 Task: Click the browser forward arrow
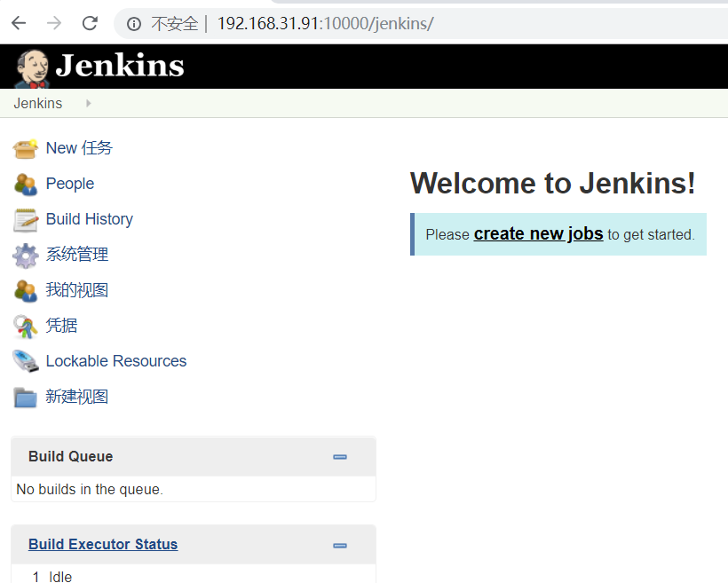54,23
